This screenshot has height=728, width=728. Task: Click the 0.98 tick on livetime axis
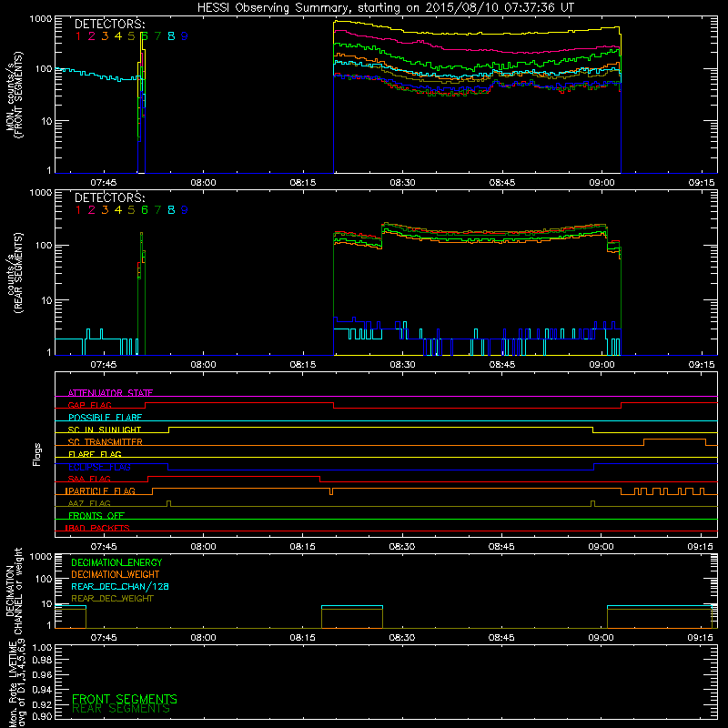click(42, 660)
